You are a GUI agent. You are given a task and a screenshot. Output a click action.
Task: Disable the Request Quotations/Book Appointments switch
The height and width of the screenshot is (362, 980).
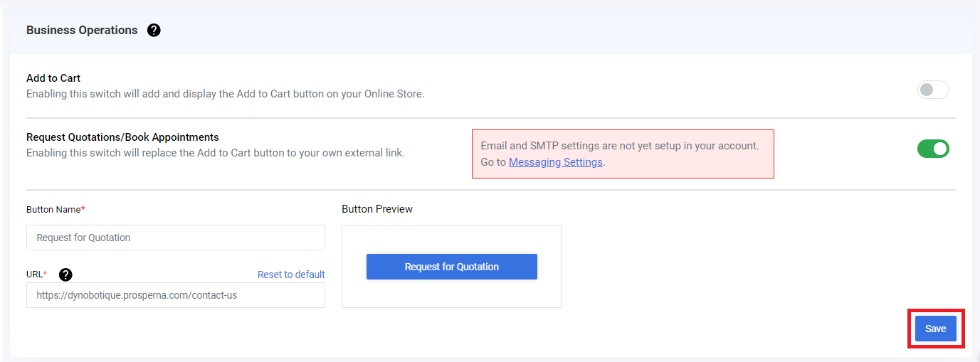click(x=933, y=149)
